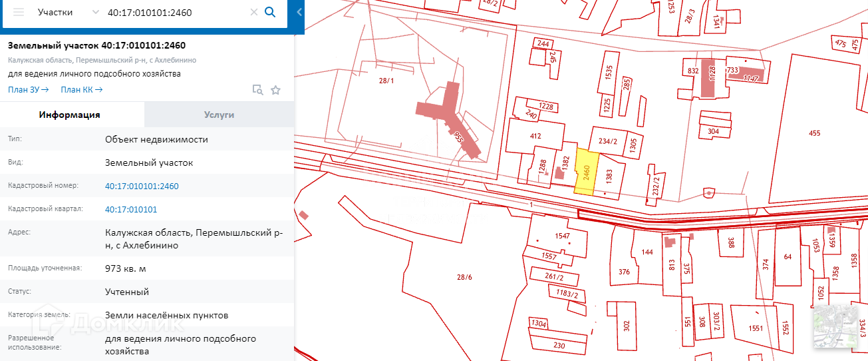Click parcel 28/1 on the map

point(386,81)
